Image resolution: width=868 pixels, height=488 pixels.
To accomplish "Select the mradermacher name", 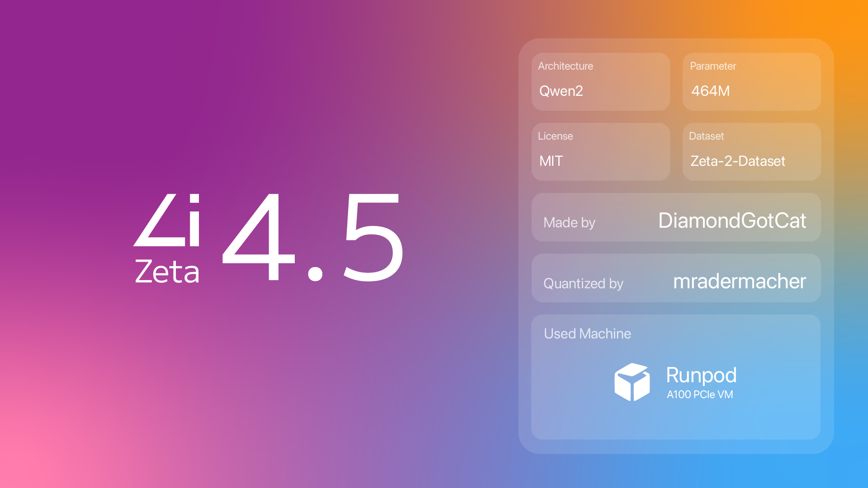I will point(740,282).
